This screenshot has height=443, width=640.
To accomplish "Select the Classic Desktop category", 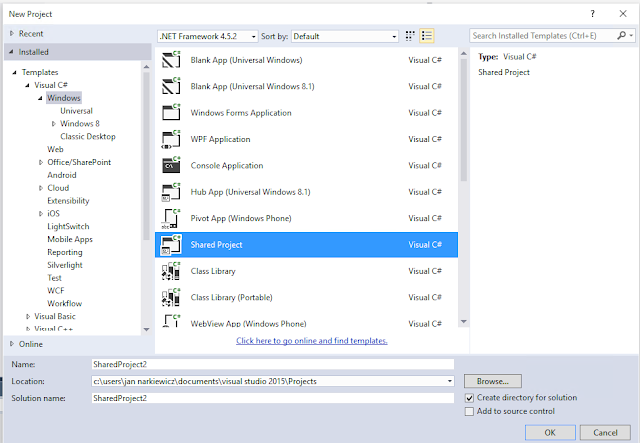I will (x=88, y=136).
